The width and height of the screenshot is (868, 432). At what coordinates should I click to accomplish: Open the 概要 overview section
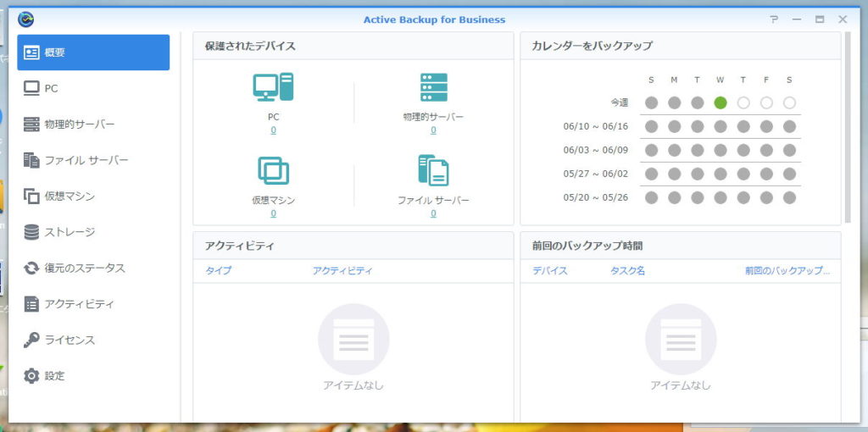[x=93, y=53]
